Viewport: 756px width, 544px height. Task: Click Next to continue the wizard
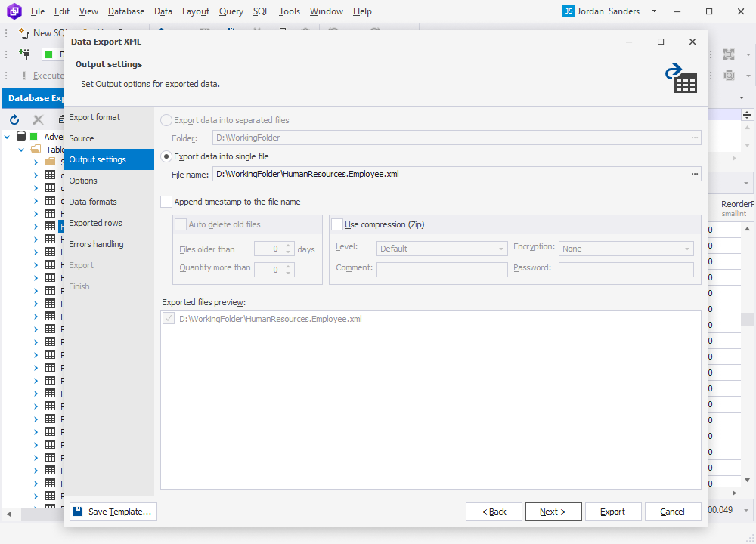click(x=553, y=512)
